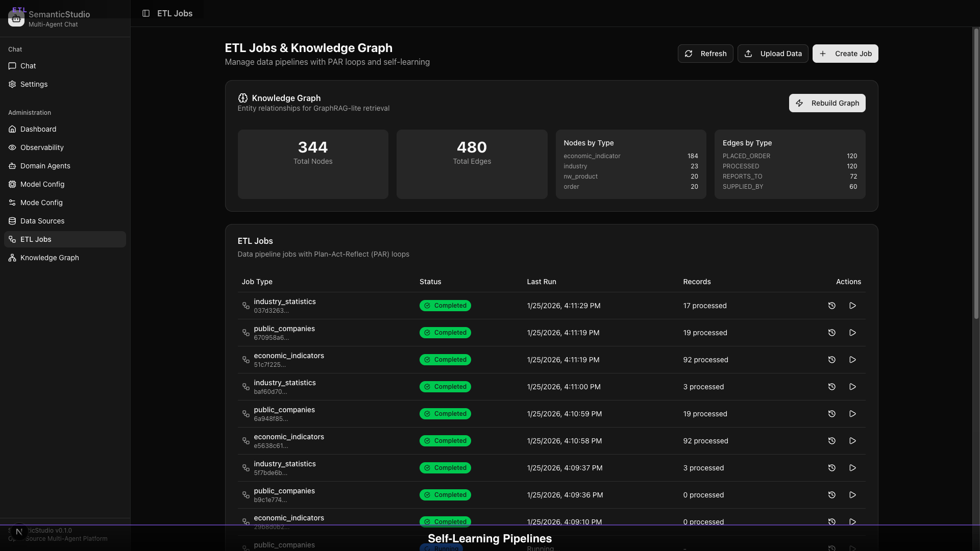
Task: Open run history for the public_companies job
Action: (x=831, y=333)
